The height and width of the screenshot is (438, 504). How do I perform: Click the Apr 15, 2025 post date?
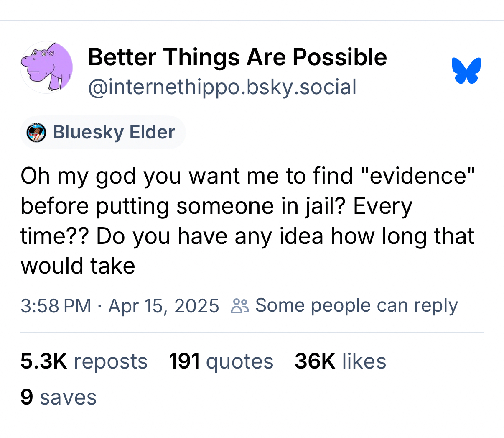pos(163,306)
